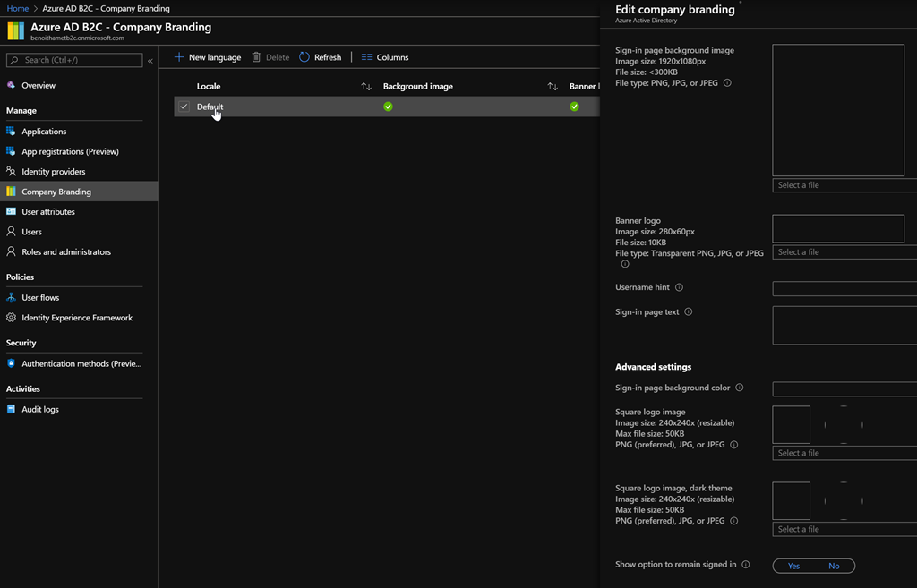The width and height of the screenshot is (917, 588).
Task: Click the Delete trash icon
Action: coord(256,56)
